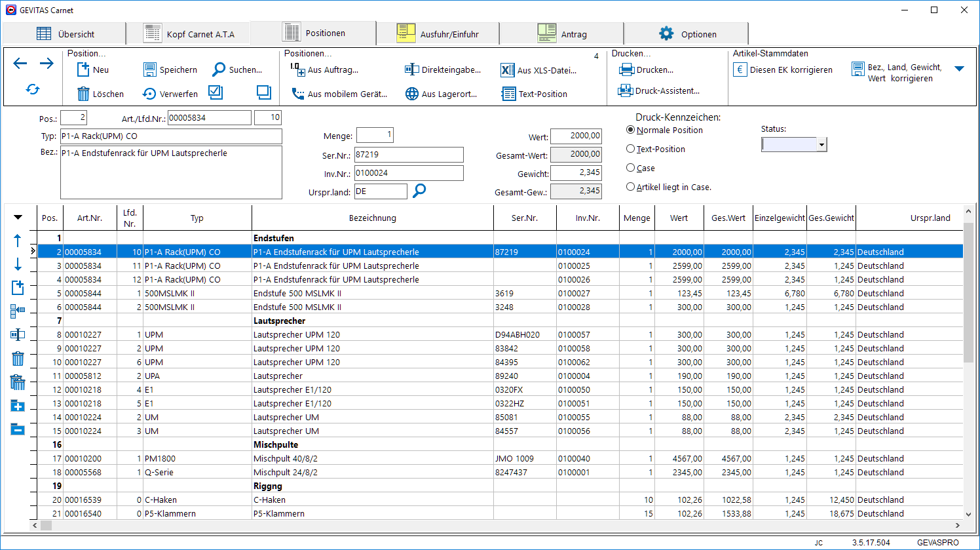Import positions Aus Auftrag
Screen dimensions: 980x550
pos(324,69)
